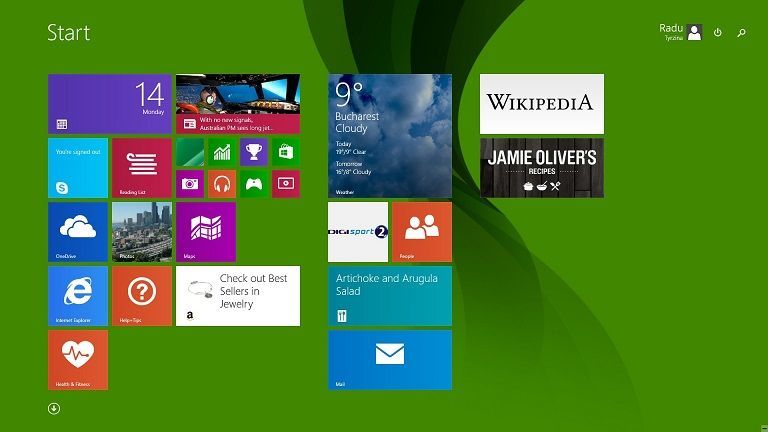Open the Bucharest Weather tile

pos(390,136)
